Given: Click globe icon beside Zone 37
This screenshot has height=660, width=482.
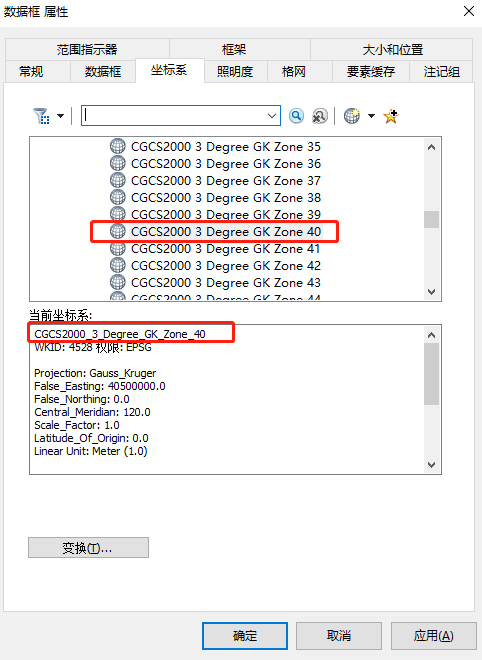Looking at the screenshot, I should coord(117,180).
